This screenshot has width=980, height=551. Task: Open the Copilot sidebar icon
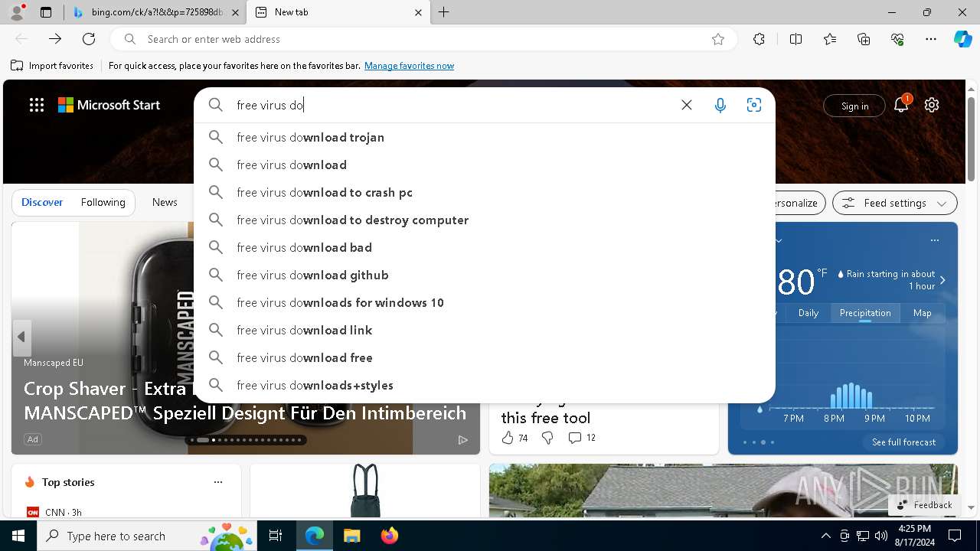pos(962,39)
